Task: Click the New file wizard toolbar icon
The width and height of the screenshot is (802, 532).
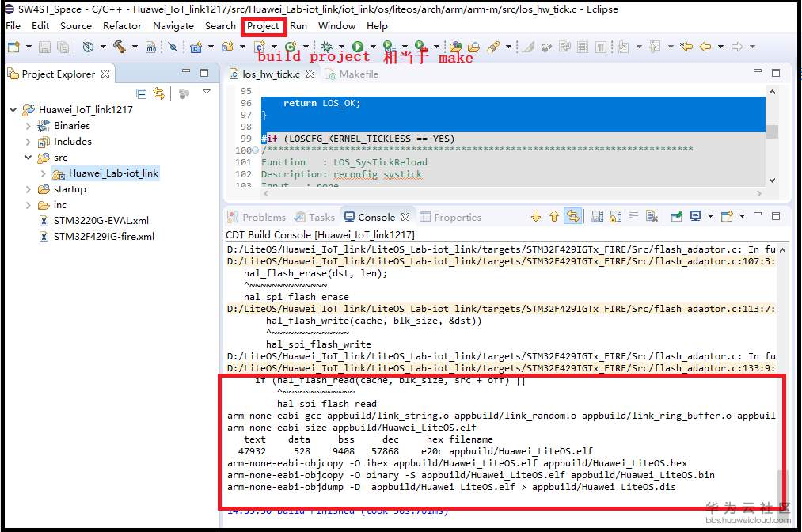Action: click(x=13, y=47)
